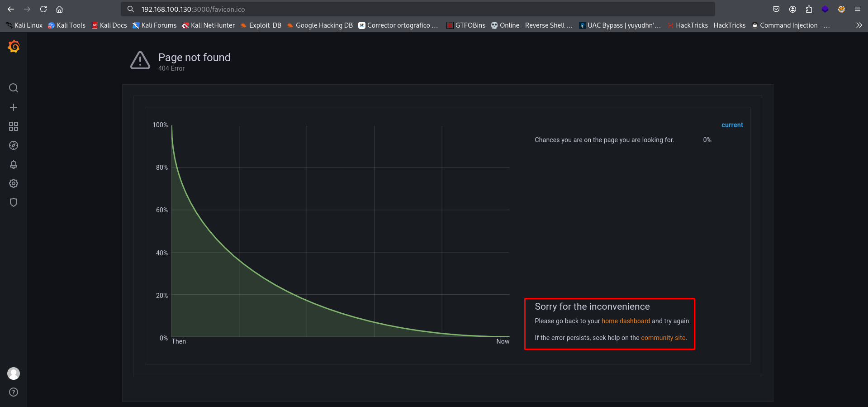Click the Sorry for the inconvenience heading

pos(592,306)
